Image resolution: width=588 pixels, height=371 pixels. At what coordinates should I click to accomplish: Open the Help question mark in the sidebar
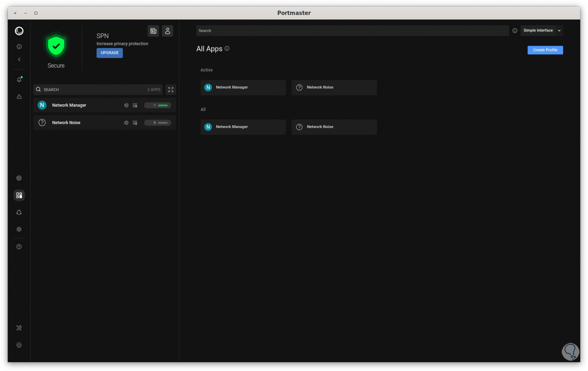point(19,247)
